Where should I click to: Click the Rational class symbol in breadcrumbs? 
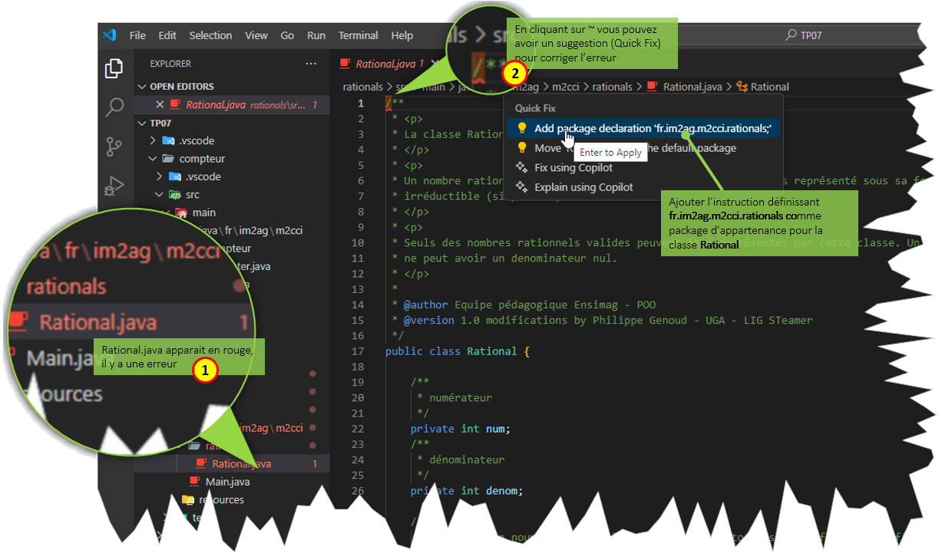(x=769, y=87)
